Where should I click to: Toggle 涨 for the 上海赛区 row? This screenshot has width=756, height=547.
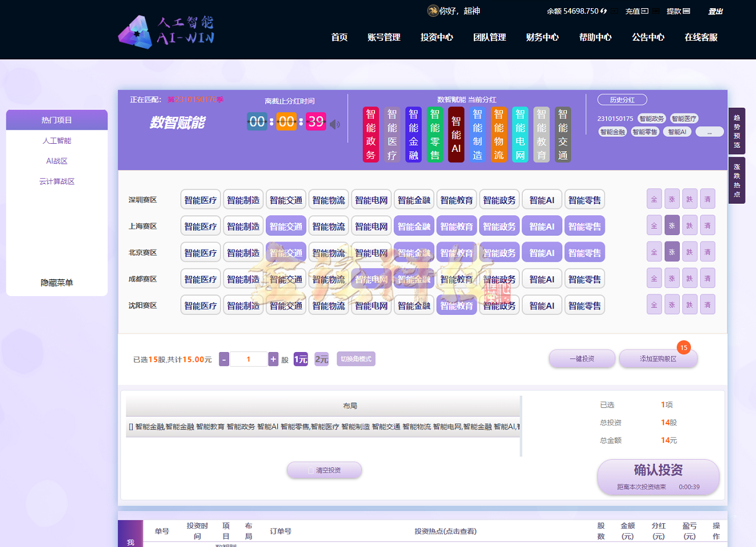click(672, 225)
